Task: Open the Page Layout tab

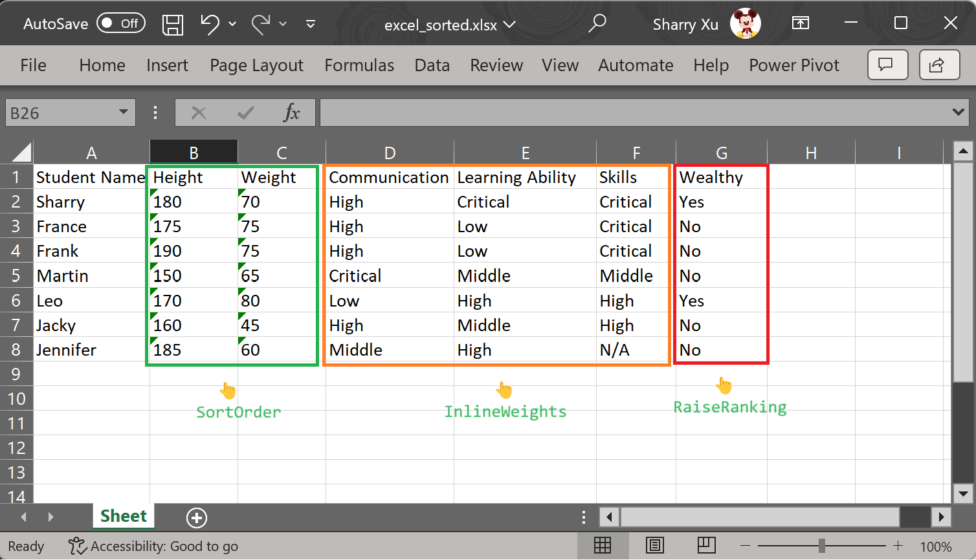Action: tap(256, 65)
